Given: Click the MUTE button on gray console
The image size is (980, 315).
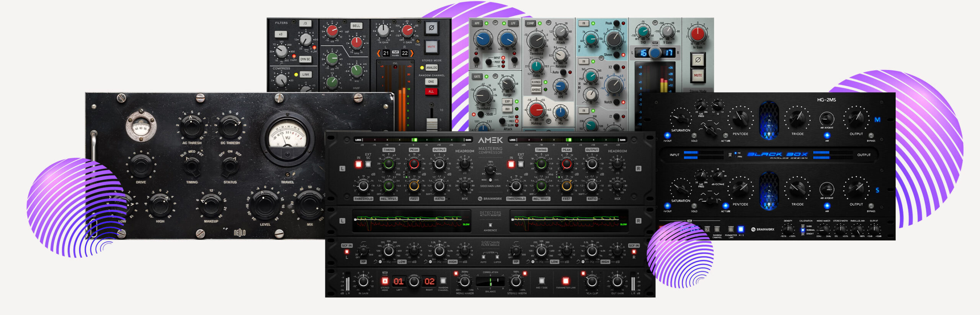Looking at the screenshot, I should [x=697, y=75].
